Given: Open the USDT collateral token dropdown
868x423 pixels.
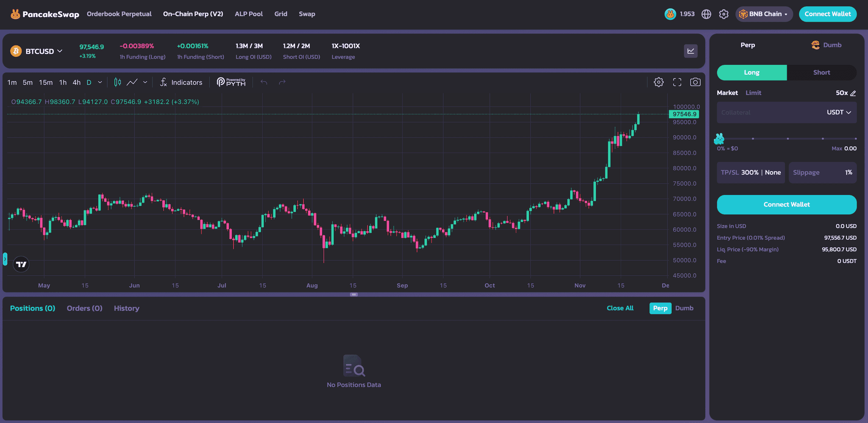Looking at the screenshot, I should (838, 112).
